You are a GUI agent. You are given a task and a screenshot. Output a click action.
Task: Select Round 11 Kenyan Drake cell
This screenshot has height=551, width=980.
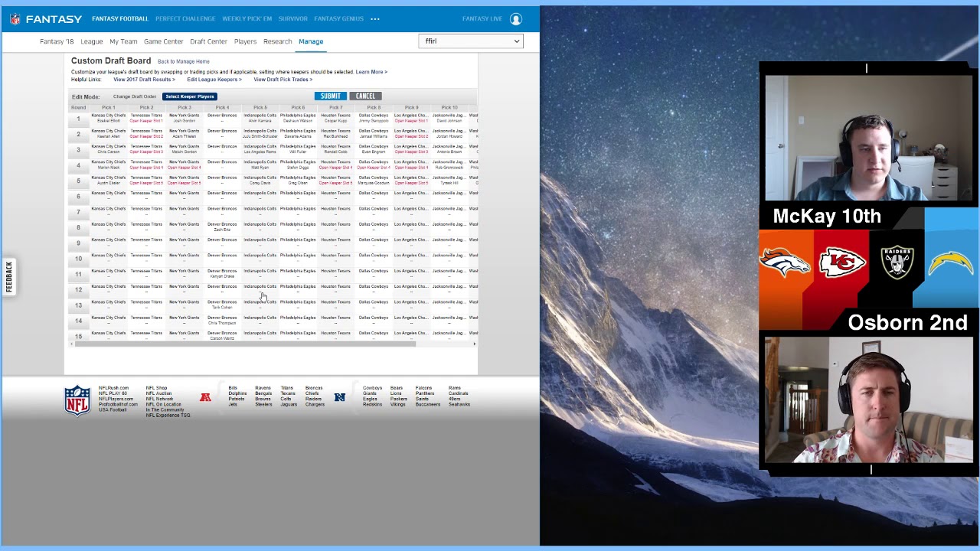coord(222,274)
